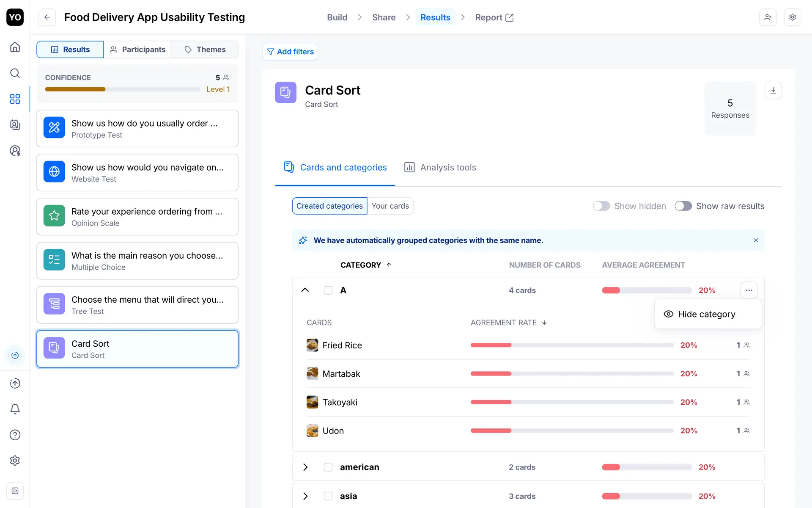Open help question mark icon
Screen dimensions: 812x508
pyautogui.click(x=15, y=435)
